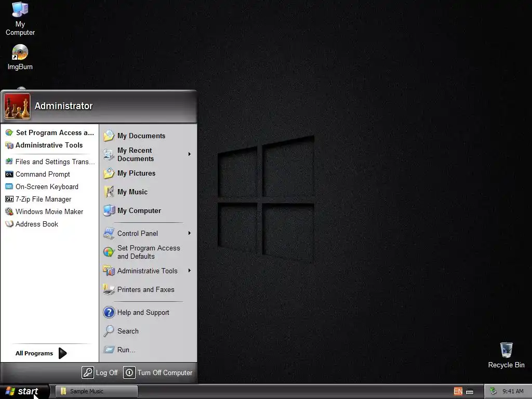532x399 pixels.
Task: Click the Turn Off Computer power icon
Action: (129, 373)
